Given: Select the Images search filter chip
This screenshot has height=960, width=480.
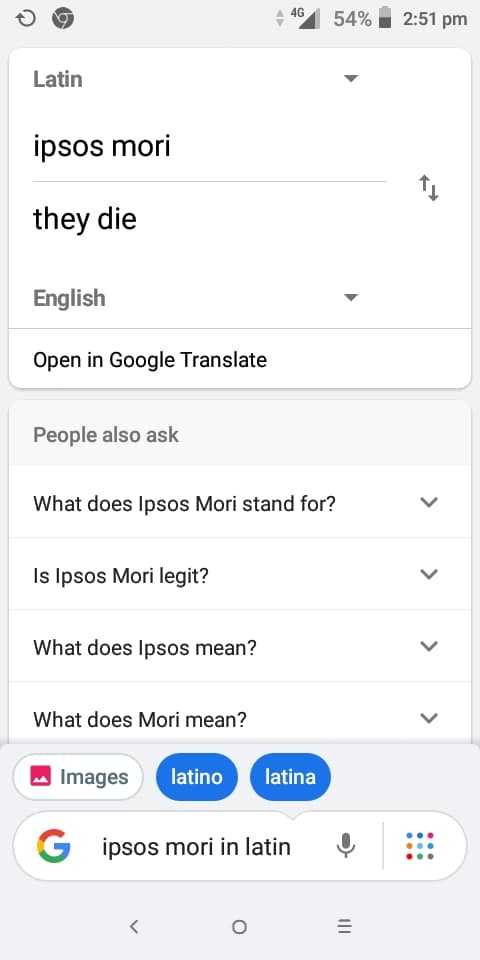Looking at the screenshot, I should 78,777.
